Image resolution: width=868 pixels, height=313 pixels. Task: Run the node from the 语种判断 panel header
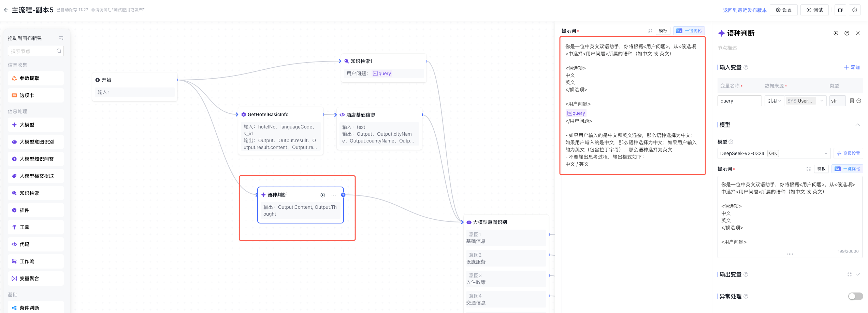(x=836, y=33)
